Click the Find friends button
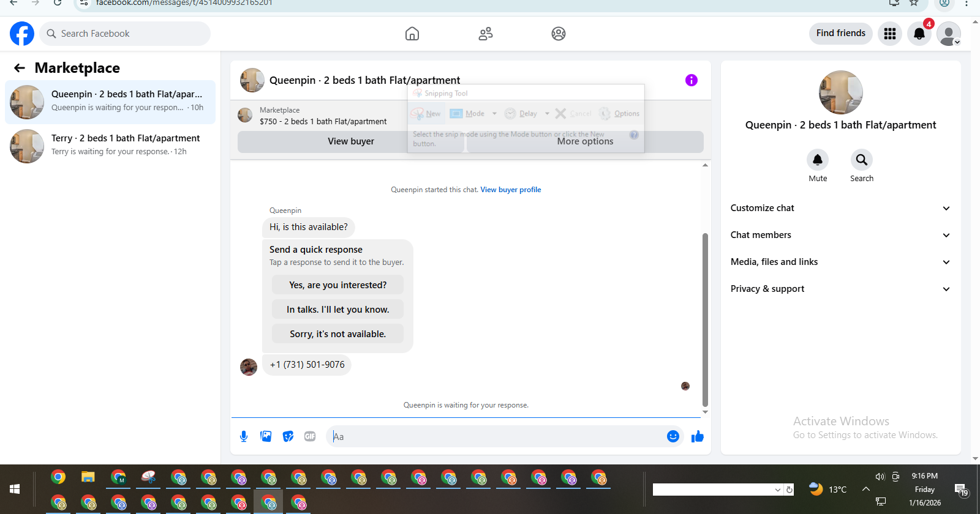The image size is (980, 514). click(x=840, y=33)
